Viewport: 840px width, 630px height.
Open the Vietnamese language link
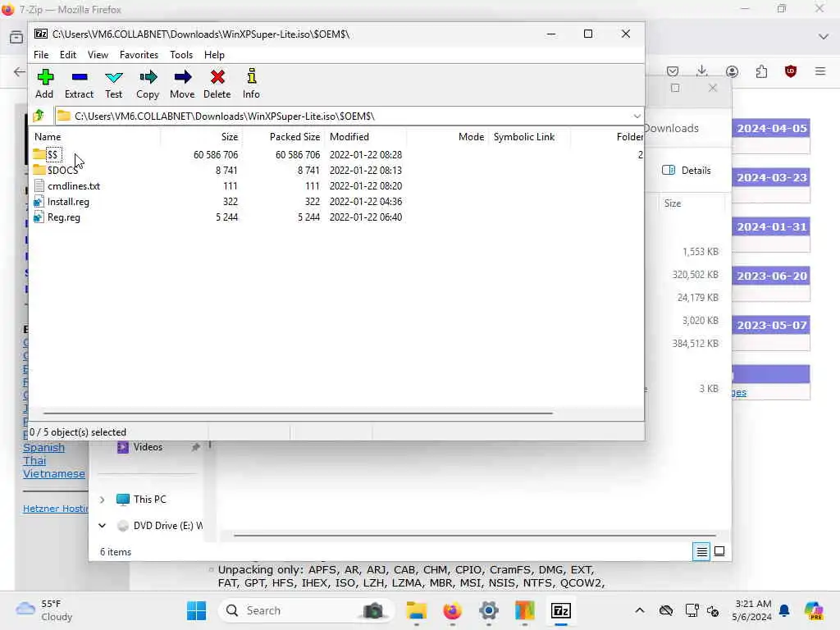(53, 473)
